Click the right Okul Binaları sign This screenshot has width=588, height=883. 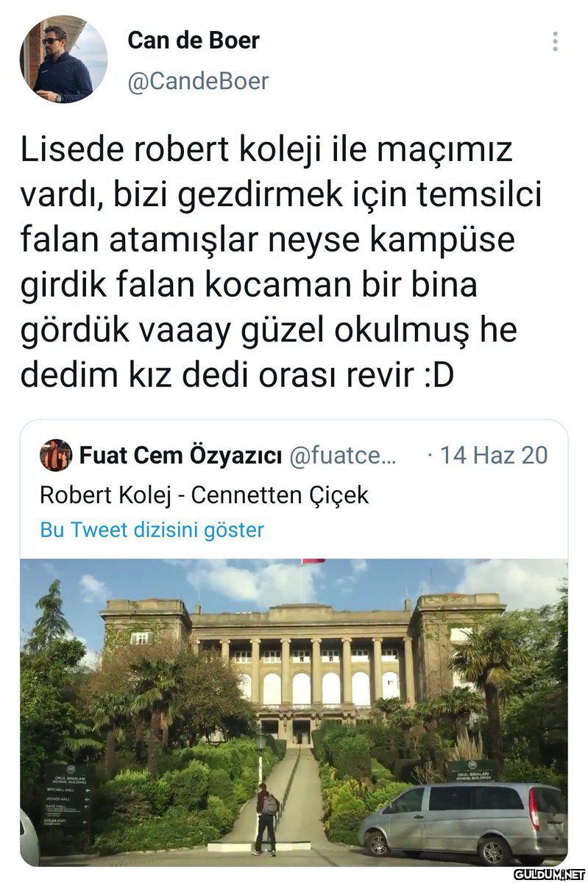coord(471,770)
